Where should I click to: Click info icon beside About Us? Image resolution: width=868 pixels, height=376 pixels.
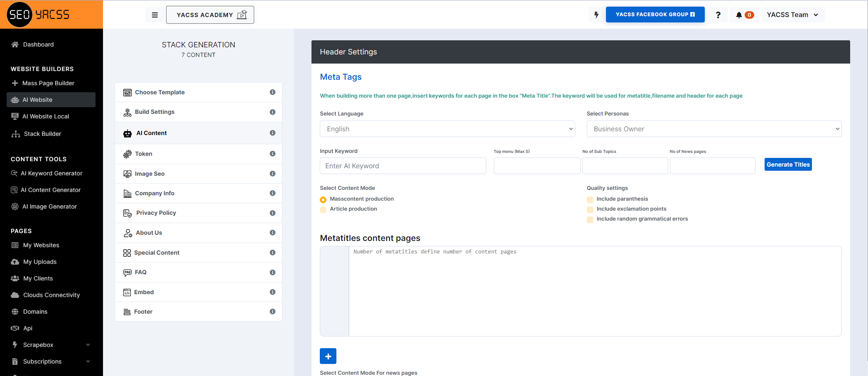click(x=272, y=233)
